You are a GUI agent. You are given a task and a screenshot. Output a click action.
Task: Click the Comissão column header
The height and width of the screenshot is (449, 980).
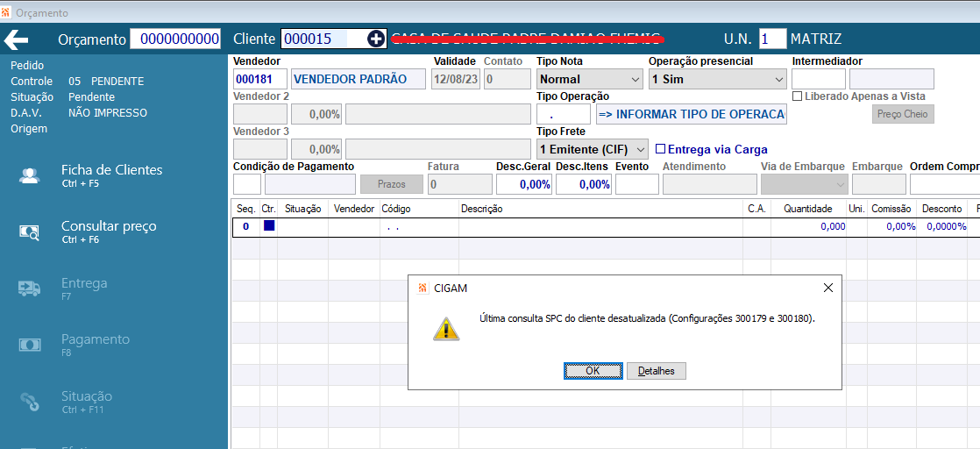891,209
